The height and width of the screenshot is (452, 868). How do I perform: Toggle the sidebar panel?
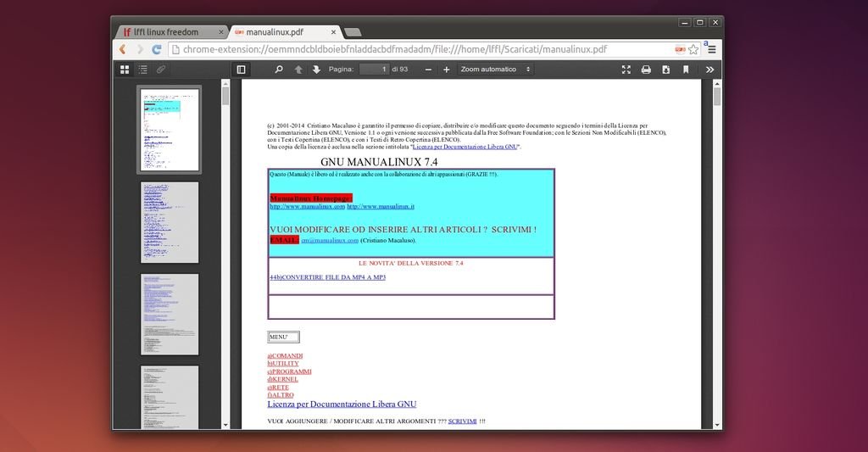point(241,70)
